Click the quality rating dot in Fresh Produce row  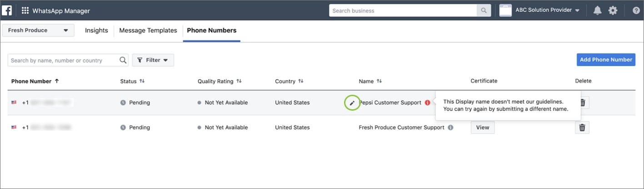point(199,128)
